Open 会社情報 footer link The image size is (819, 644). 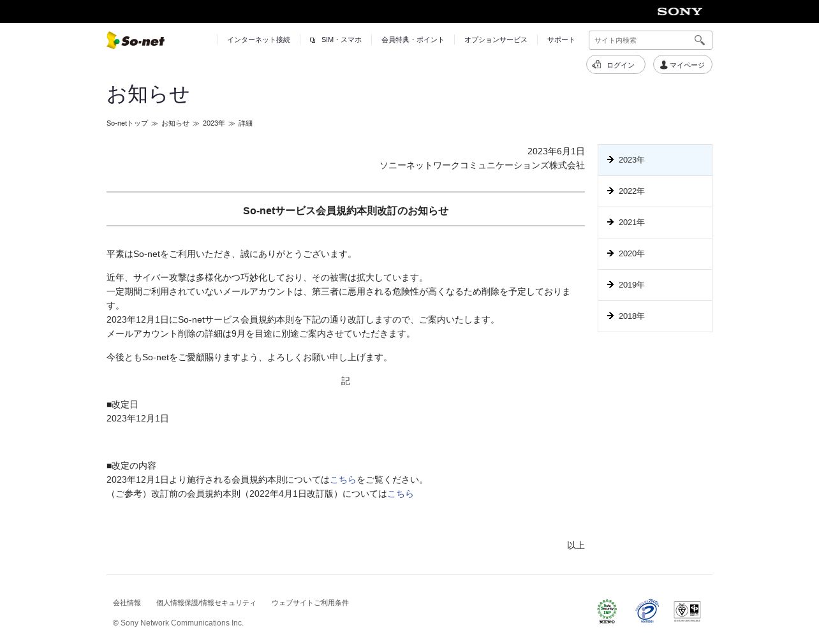127,603
